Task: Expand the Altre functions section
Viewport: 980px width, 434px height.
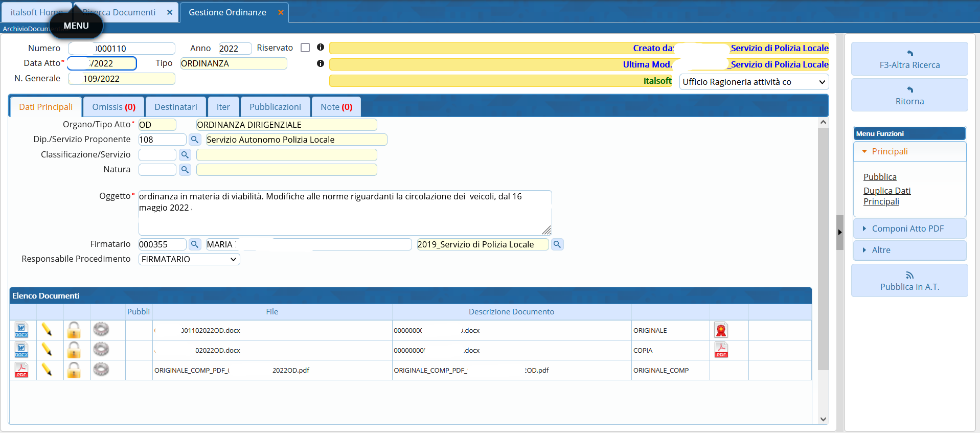Action: tap(881, 250)
